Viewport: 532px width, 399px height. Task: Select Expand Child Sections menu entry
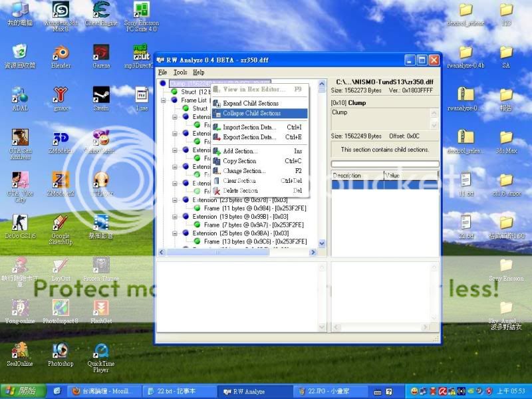pyautogui.click(x=250, y=103)
